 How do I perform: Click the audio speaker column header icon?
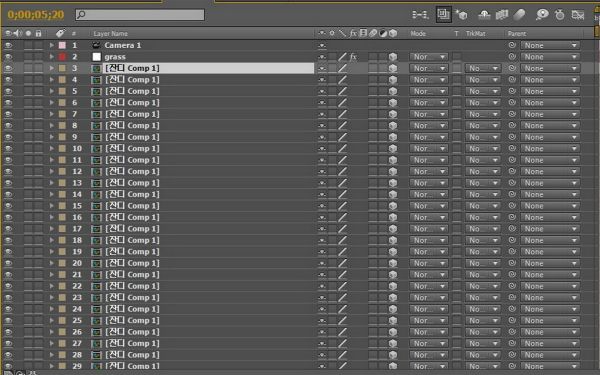click(18, 34)
